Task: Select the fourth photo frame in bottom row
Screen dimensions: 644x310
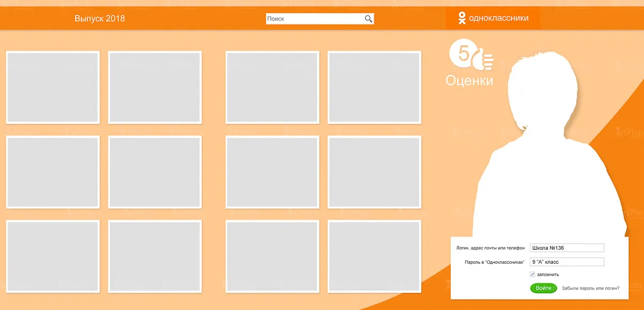Action: pos(375,256)
